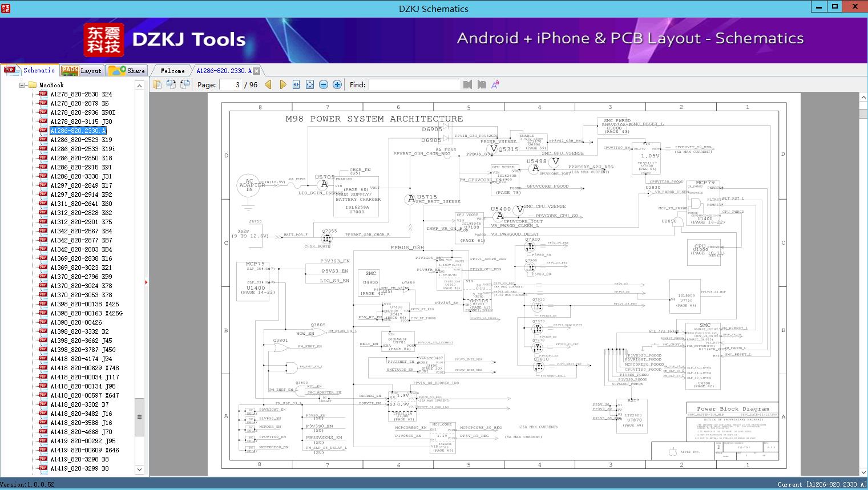Click the red arrow on the panel splitter
868x490 pixels.
[146, 282]
